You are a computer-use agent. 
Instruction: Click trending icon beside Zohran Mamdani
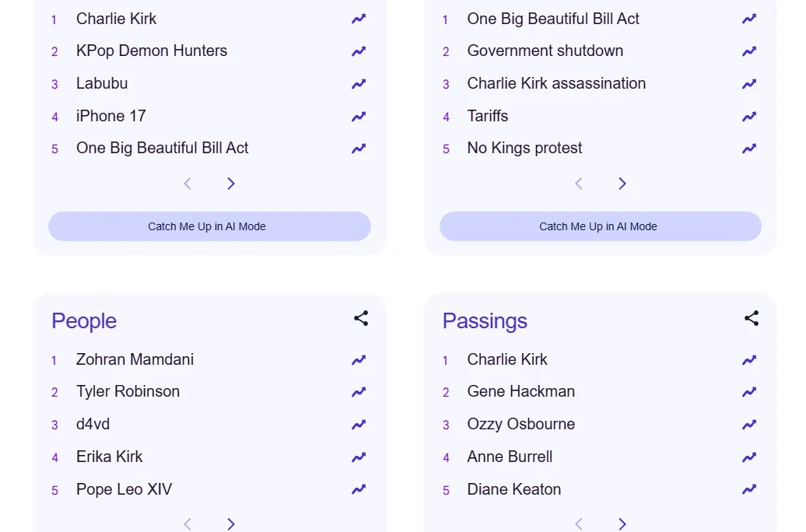pos(359,360)
